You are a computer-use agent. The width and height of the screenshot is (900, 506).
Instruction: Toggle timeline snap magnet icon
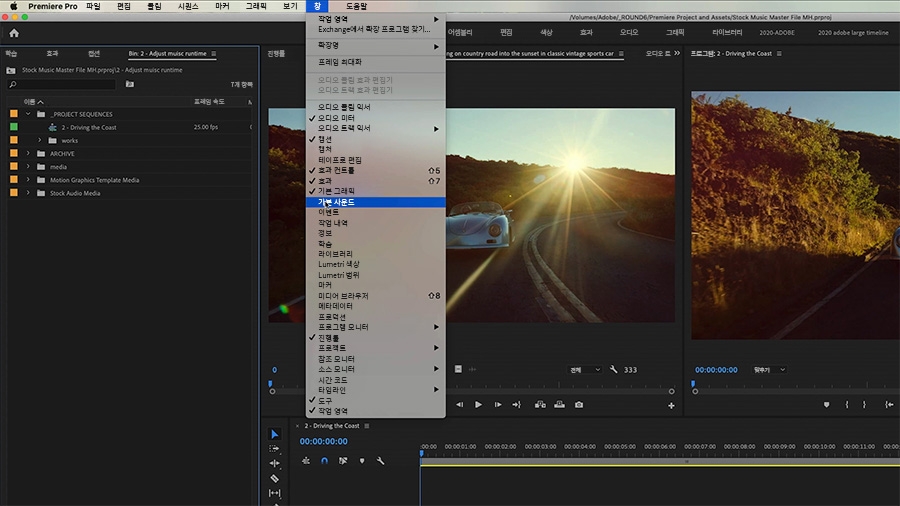tap(324, 461)
